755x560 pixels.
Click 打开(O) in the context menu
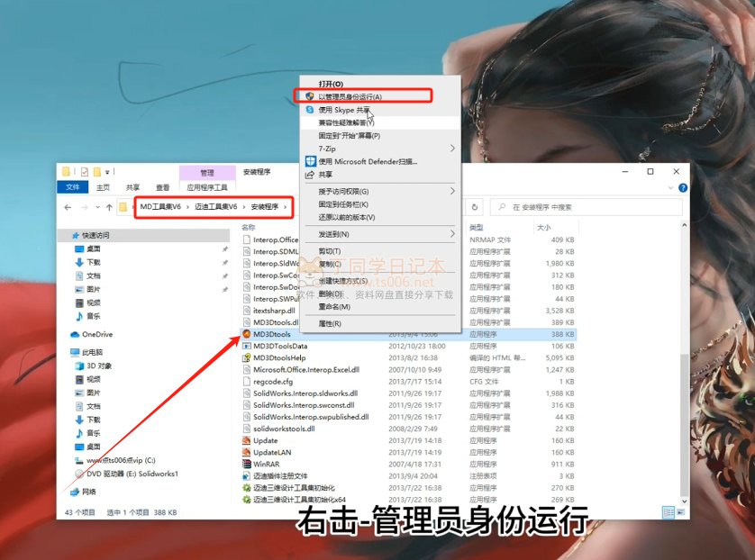click(x=380, y=84)
